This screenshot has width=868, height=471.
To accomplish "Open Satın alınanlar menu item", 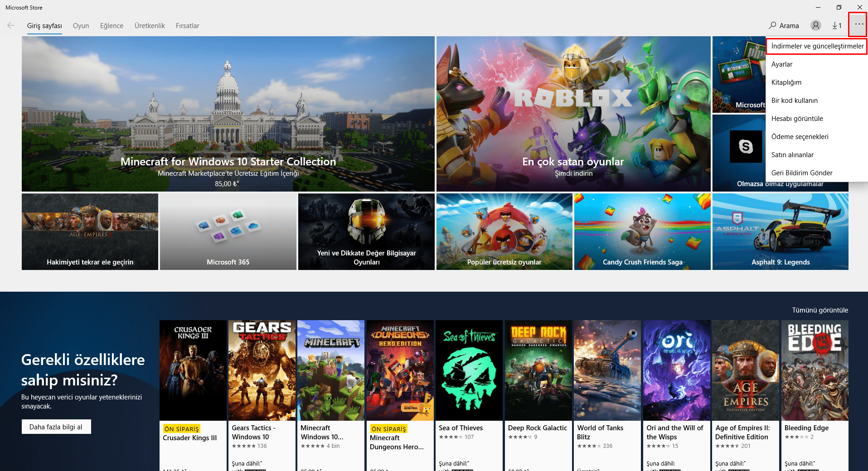I will pyautogui.click(x=817, y=155).
